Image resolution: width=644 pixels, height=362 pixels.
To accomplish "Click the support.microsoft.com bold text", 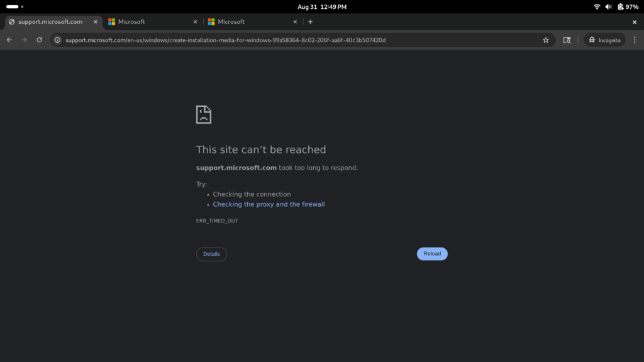I will 236,167.
